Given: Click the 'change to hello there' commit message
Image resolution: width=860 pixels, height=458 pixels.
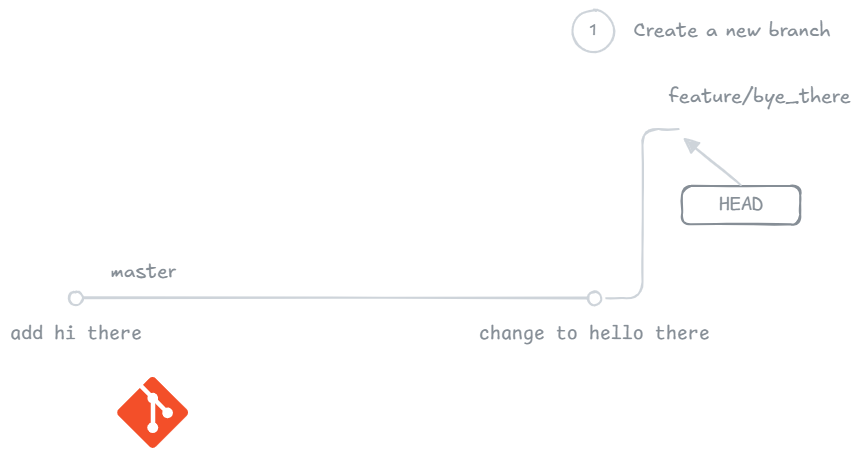Looking at the screenshot, I should (x=594, y=333).
